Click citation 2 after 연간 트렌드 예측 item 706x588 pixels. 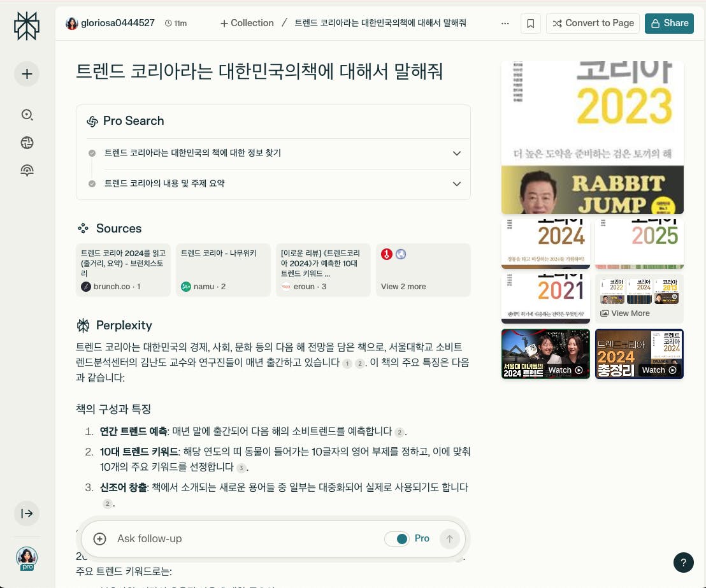pyautogui.click(x=400, y=432)
